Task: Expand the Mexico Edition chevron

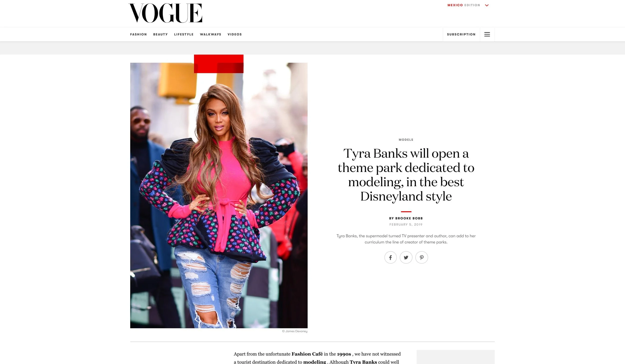Action: pyautogui.click(x=487, y=5)
